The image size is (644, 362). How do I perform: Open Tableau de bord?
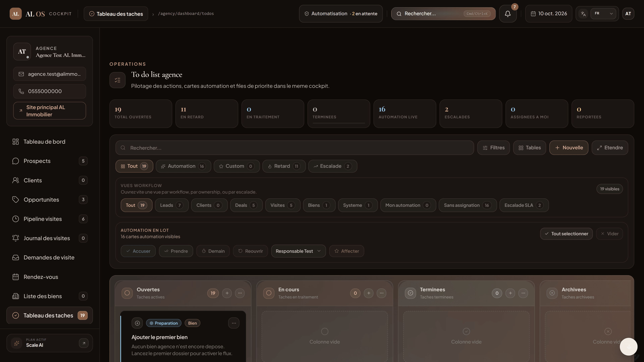[x=49, y=142]
